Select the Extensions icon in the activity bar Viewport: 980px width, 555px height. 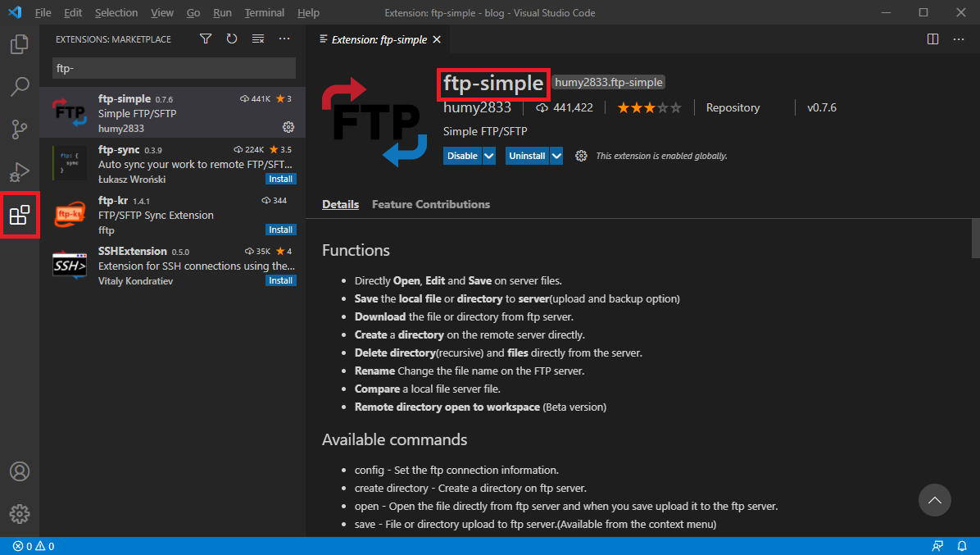point(19,215)
